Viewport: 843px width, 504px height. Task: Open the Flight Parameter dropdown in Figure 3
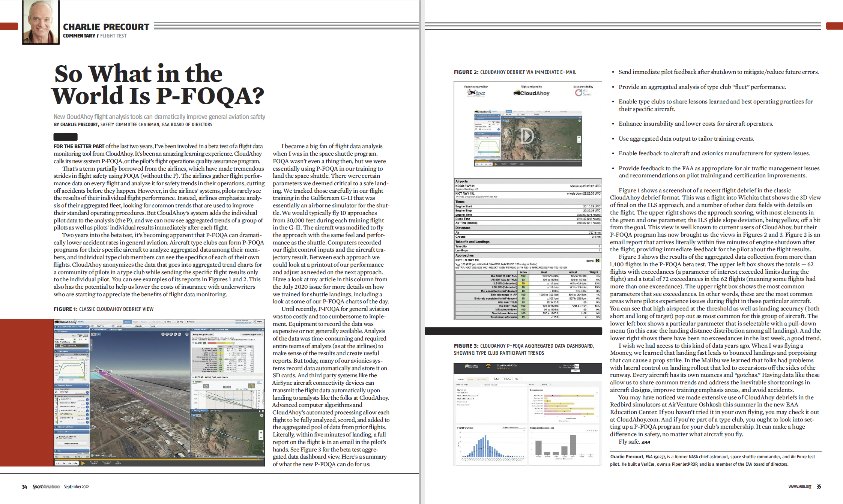click(514, 427)
